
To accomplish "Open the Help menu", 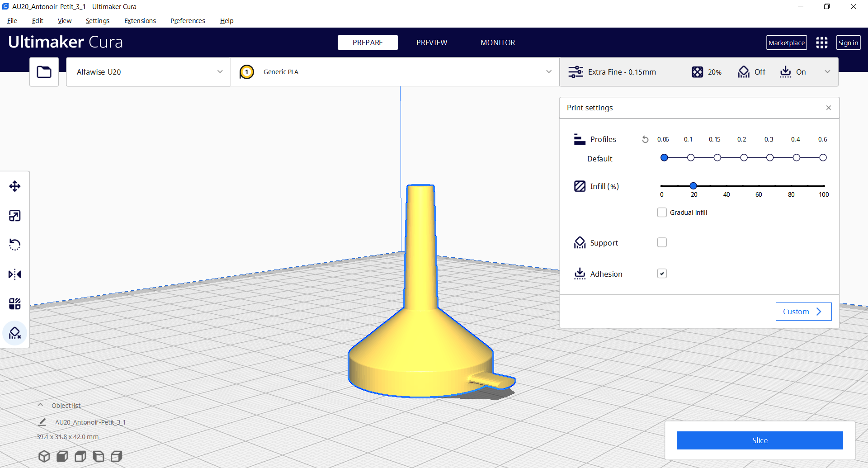I will pyautogui.click(x=227, y=21).
